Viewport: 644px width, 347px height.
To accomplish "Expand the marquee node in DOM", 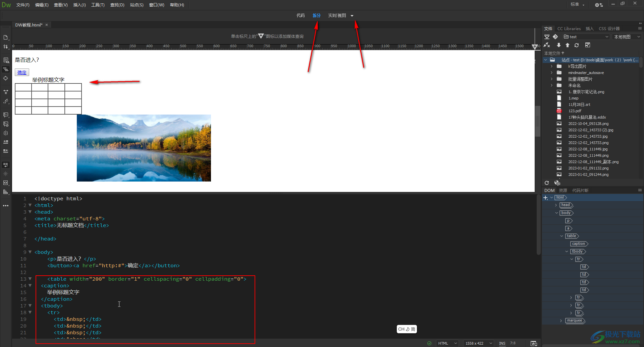I will click(x=561, y=321).
